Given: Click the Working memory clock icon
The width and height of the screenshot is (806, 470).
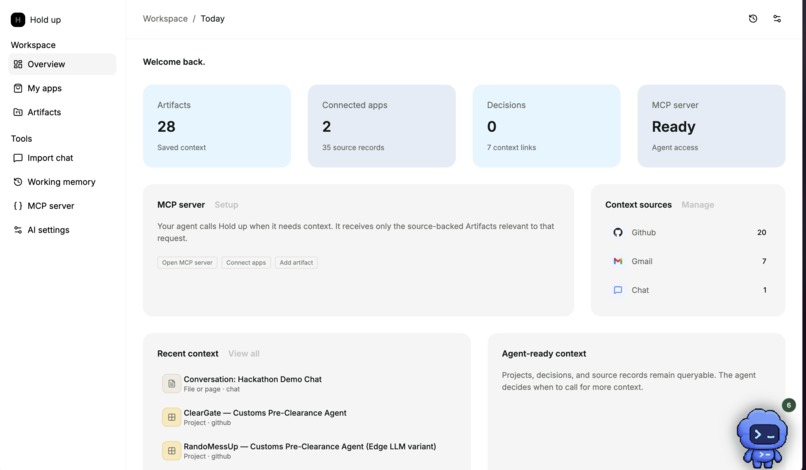Looking at the screenshot, I should (18, 182).
